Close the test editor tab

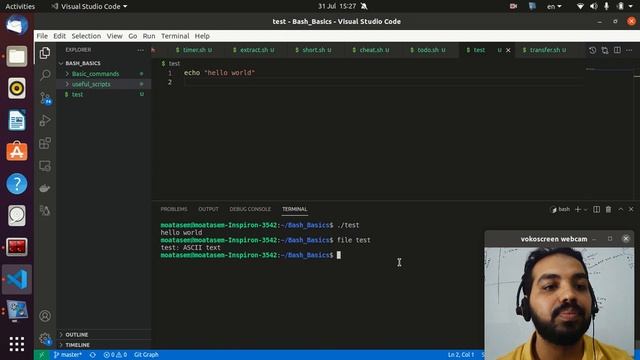[x=508, y=50]
